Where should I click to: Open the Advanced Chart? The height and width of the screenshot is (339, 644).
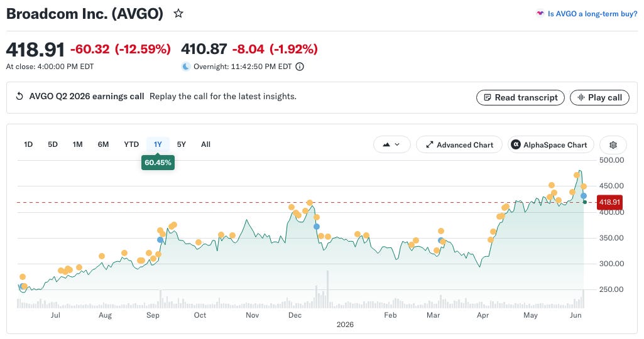click(459, 145)
